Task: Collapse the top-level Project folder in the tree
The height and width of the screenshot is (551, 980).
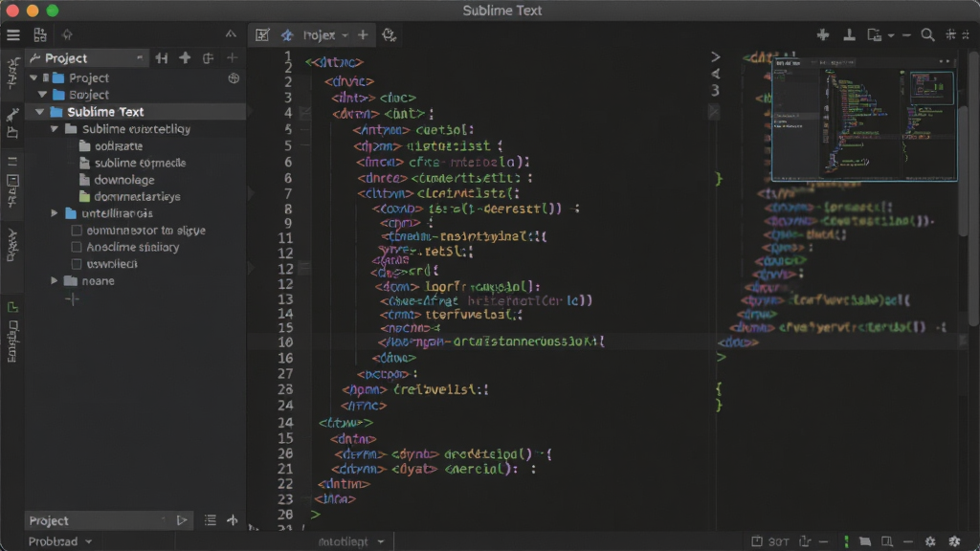Action: tap(33, 78)
